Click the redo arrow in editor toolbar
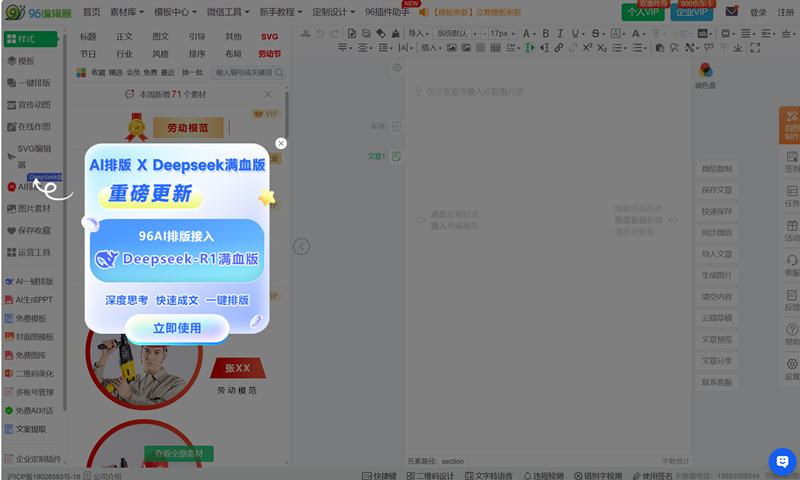 click(334, 34)
